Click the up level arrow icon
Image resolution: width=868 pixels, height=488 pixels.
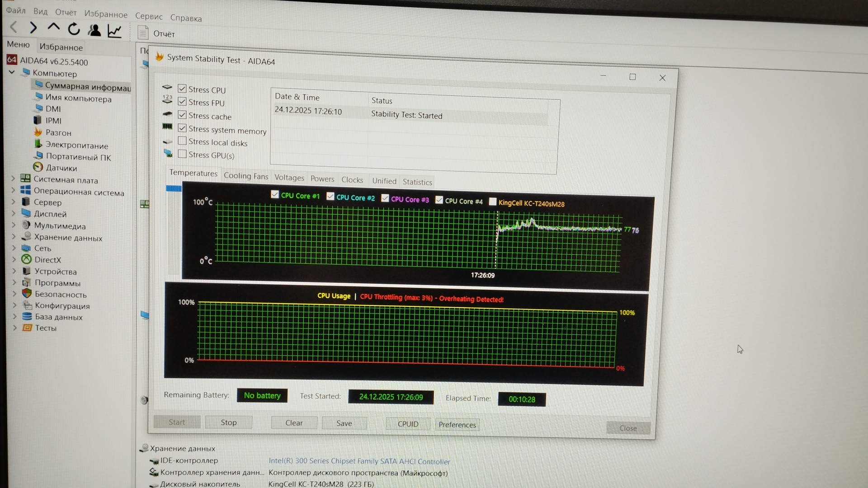point(53,28)
